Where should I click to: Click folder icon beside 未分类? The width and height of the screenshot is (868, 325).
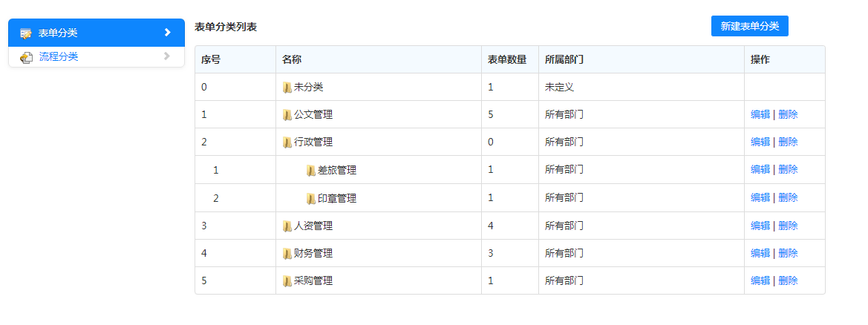coord(287,88)
